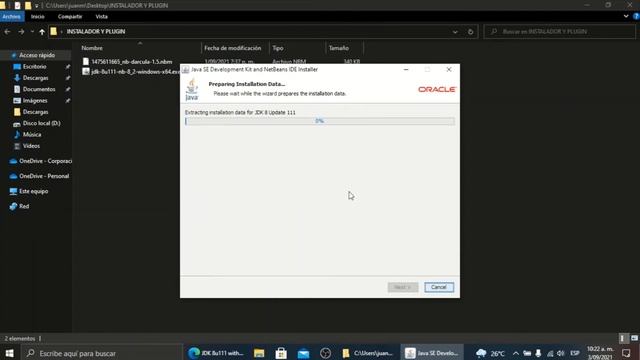Open the Vista ribbon tab
The width and height of the screenshot is (640, 360).
[101, 17]
